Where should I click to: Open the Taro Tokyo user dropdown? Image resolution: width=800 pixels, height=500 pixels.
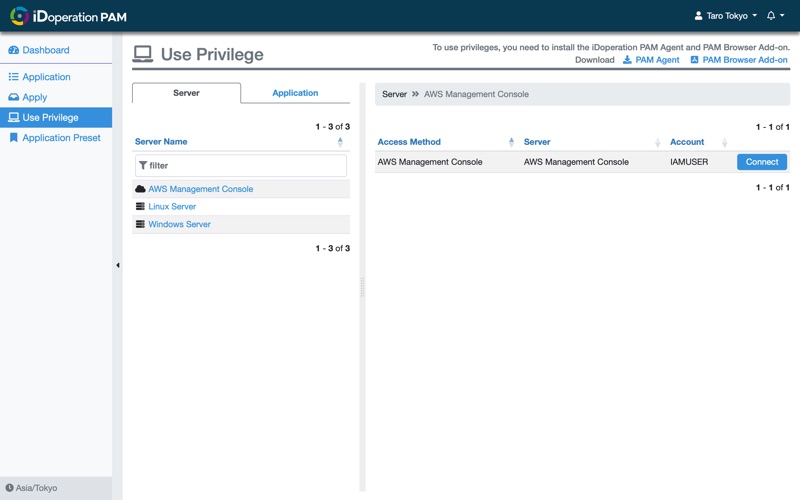[726, 16]
